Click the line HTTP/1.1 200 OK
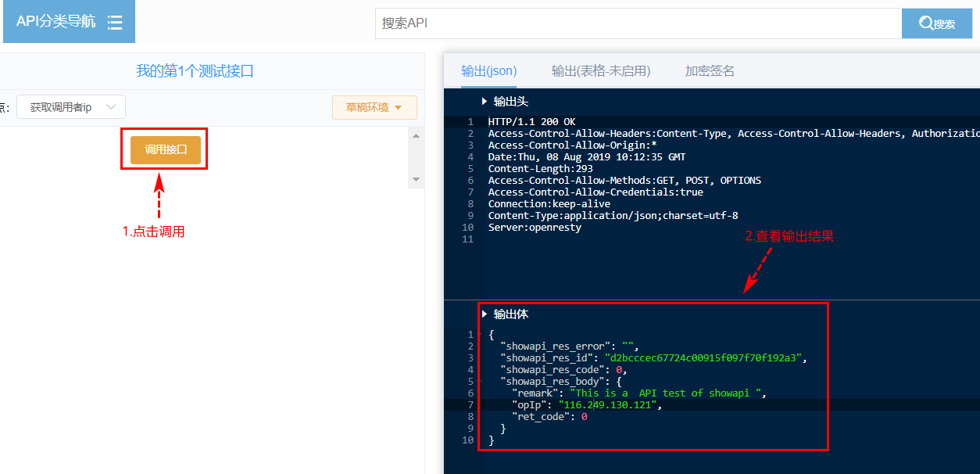The width and height of the screenshot is (980, 474). tap(532, 122)
